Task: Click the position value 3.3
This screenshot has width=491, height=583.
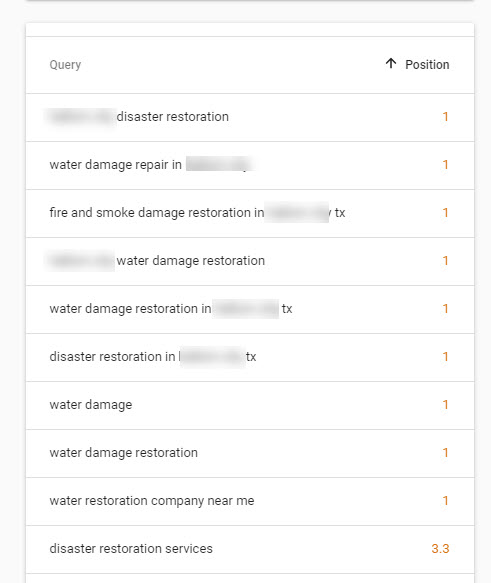Action: [440, 549]
